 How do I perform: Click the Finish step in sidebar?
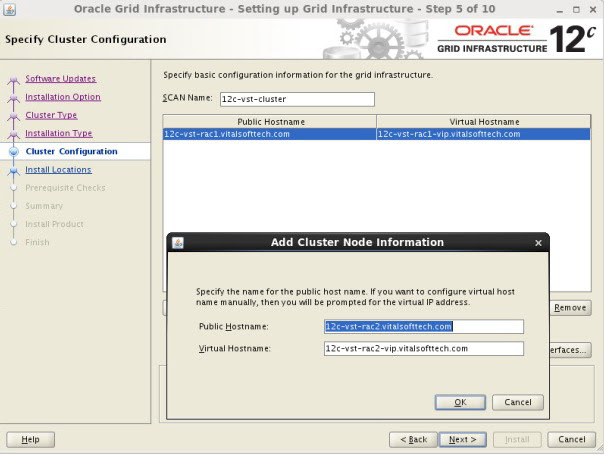point(37,242)
